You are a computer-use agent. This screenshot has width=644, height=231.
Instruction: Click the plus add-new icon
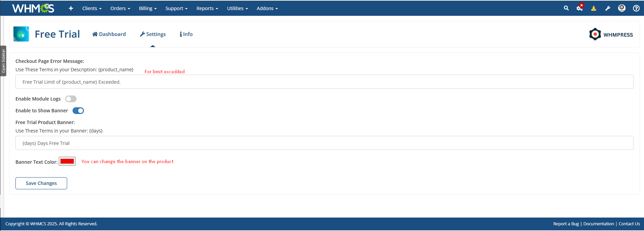tap(71, 8)
